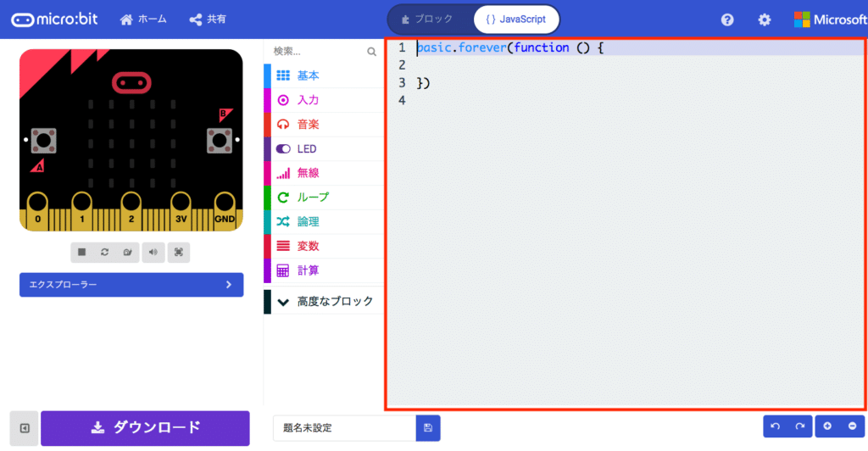Screen dimensions: 868x451
Task: Expand 高度なブロック advanced blocks
Action: click(x=324, y=302)
